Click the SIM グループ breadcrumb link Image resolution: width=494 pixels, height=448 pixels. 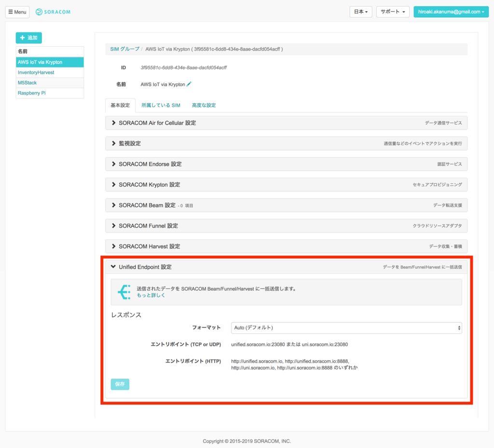pyautogui.click(x=125, y=49)
